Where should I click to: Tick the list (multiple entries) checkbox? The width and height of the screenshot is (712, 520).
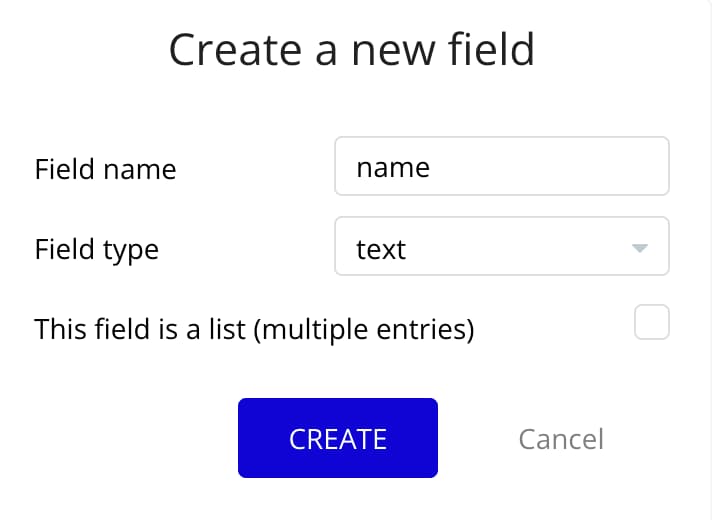652,322
